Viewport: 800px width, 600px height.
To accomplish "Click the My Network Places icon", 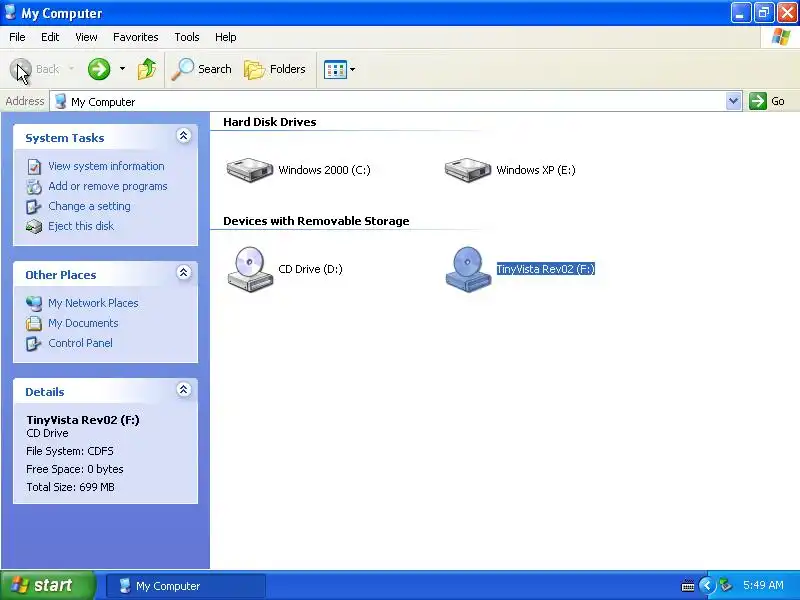I will [x=34, y=304].
